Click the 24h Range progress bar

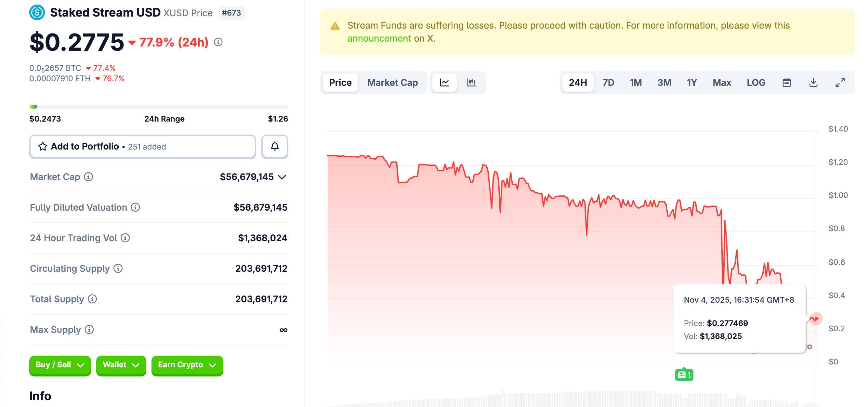coord(158,106)
